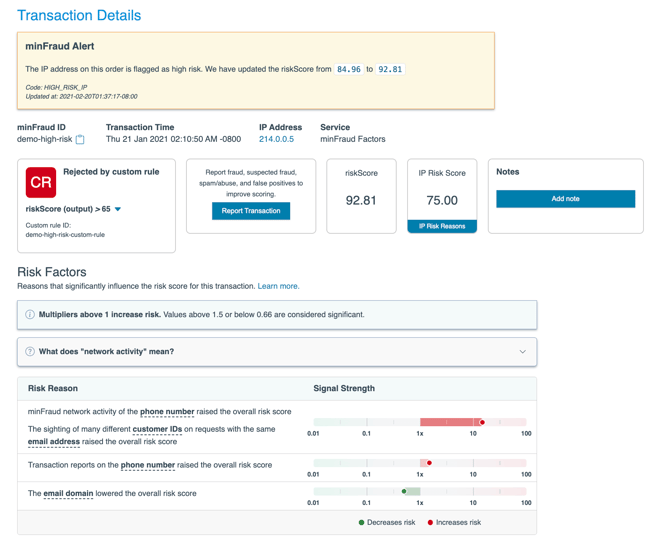Click the customer IDs underlined term
Screen dimensions: 670x540
tap(157, 429)
